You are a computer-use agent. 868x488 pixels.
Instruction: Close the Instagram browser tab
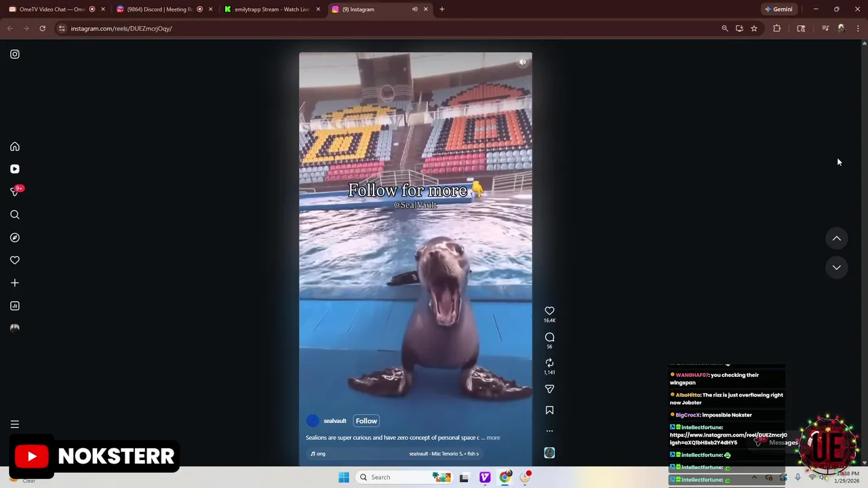pos(426,9)
